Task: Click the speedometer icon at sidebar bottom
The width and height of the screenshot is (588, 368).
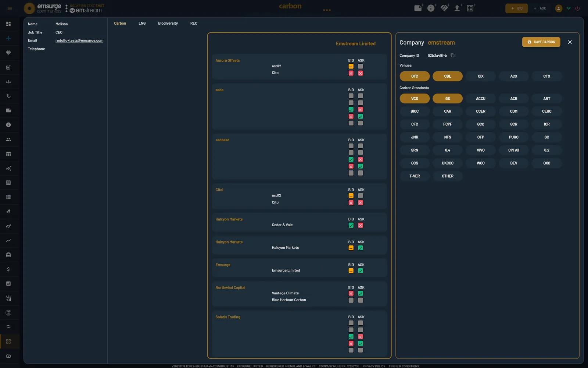Action: pos(8,356)
